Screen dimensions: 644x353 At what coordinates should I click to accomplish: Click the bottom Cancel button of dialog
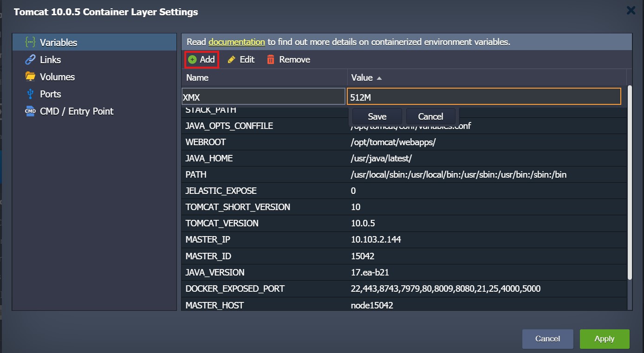tap(547, 339)
